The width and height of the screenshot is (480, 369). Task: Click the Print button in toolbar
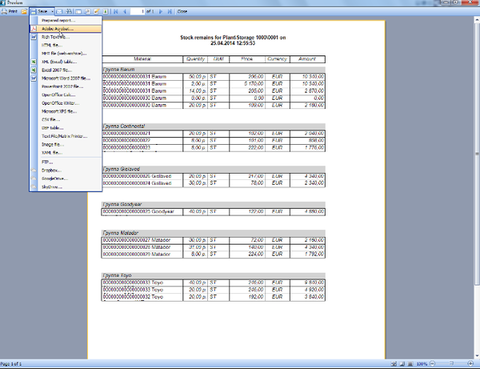[9, 11]
